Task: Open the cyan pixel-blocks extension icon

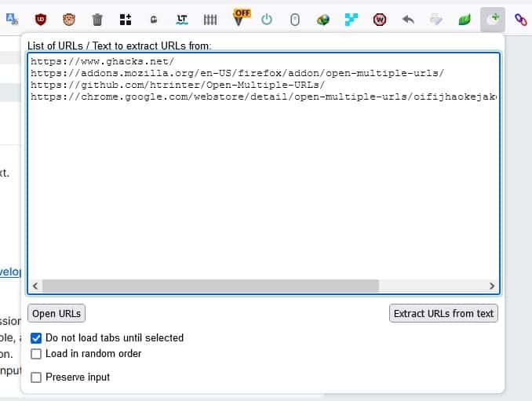Action: (x=352, y=20)
